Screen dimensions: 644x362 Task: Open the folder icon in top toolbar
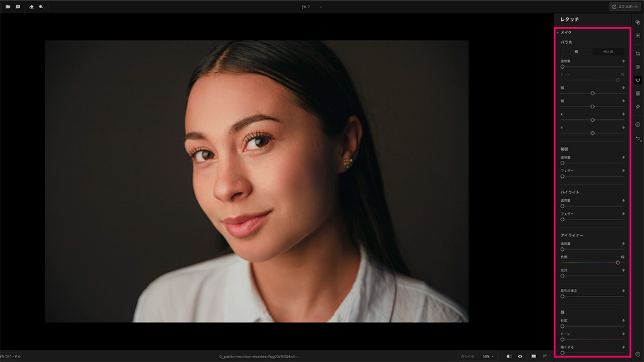point(8,6)
